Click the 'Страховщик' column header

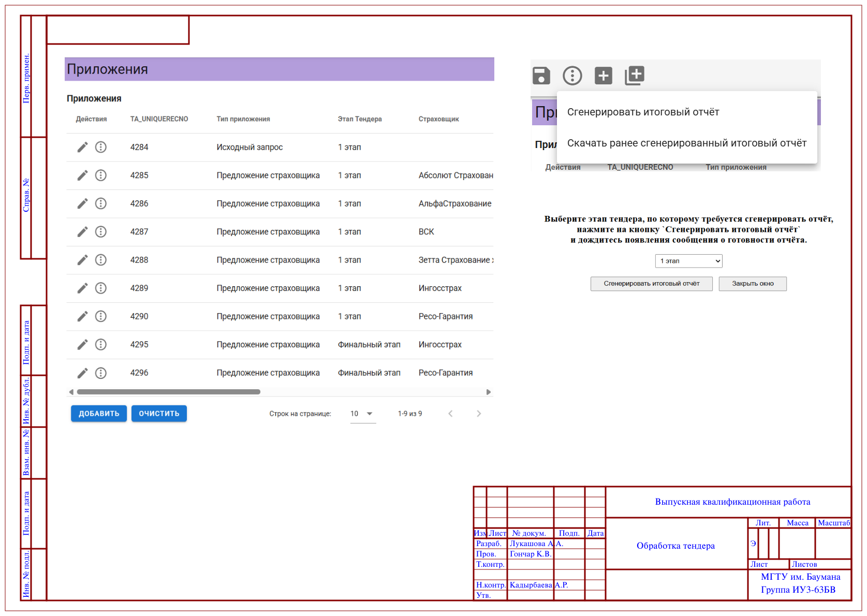point(439,119)
